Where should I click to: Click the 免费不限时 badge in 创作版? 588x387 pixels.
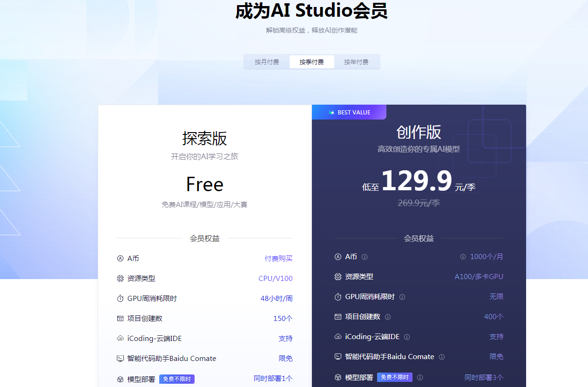tap(395, 377)
